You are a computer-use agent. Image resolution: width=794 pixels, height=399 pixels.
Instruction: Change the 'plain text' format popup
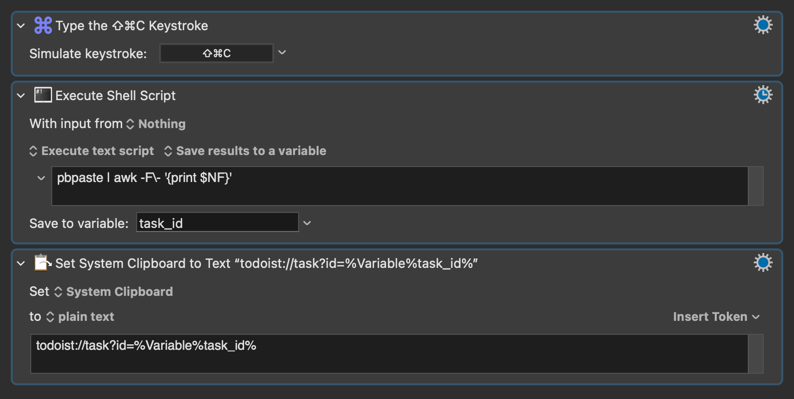tap(80, 316)
